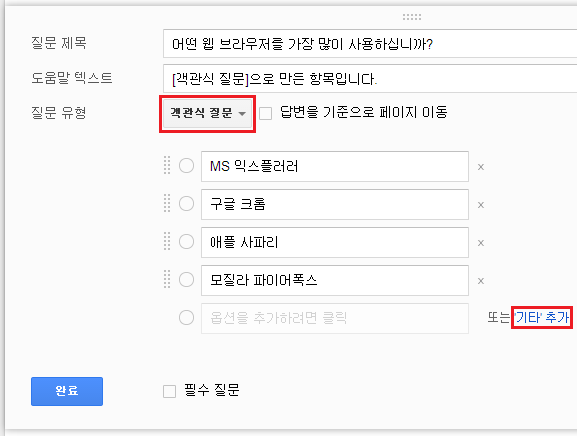Click the drag handle beside 애플 사파리

[167, 241]
